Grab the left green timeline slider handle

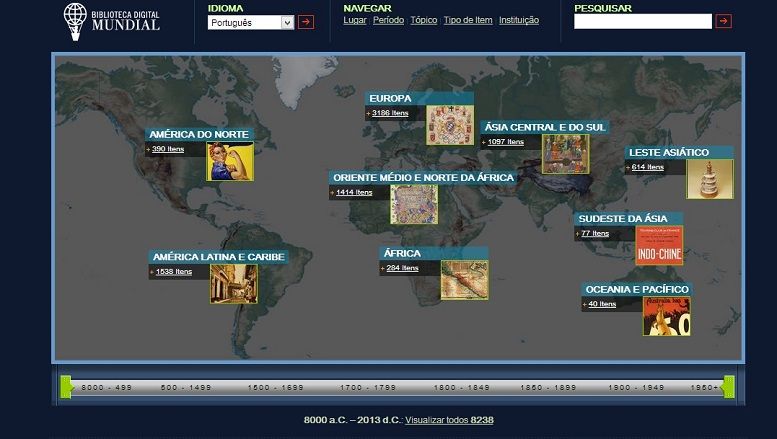tap(66, 387)
